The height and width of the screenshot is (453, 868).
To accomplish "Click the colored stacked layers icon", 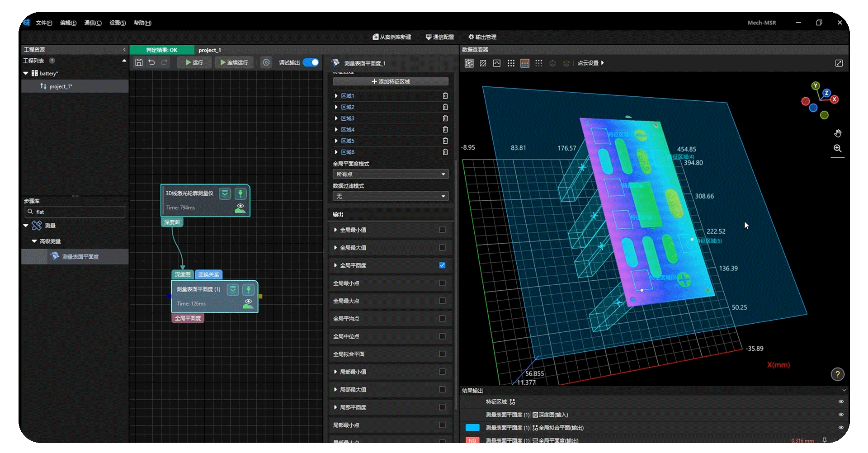I will point(566,63).
